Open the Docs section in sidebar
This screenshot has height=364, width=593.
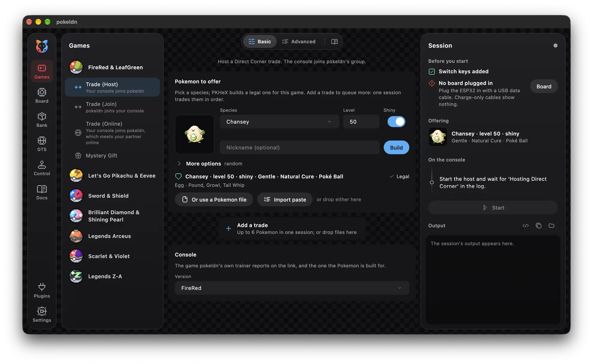point(42,192)
